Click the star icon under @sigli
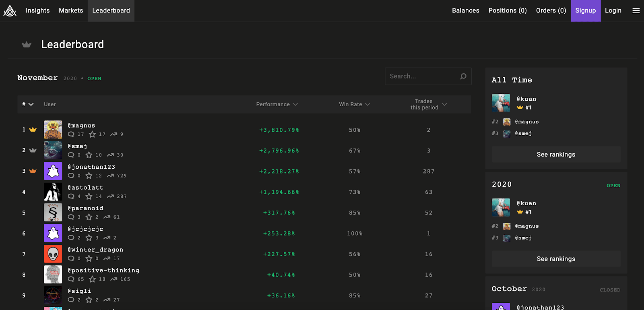This screenshot has height=310, width=644. click(x=89, y=300)
